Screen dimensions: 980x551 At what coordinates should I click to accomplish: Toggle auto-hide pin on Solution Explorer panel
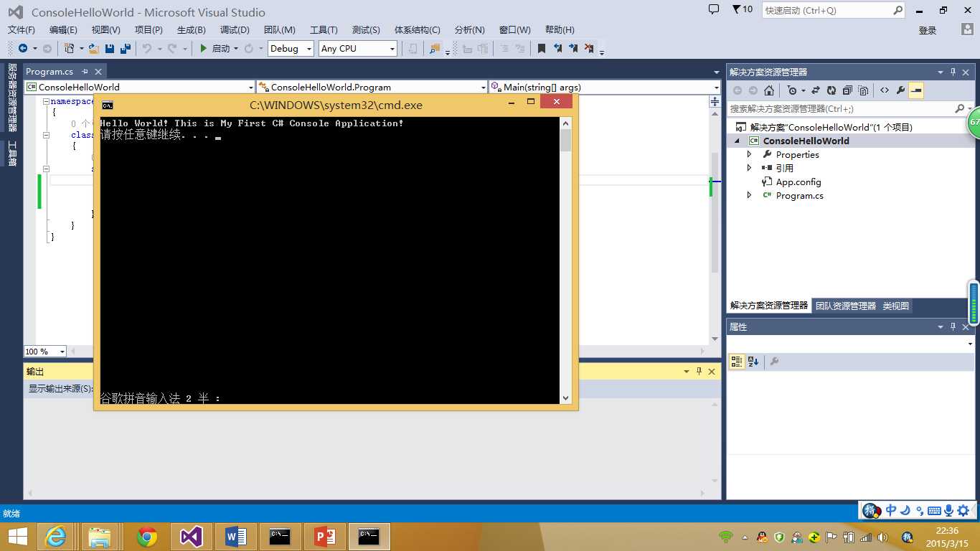click(x=953, y=72)
